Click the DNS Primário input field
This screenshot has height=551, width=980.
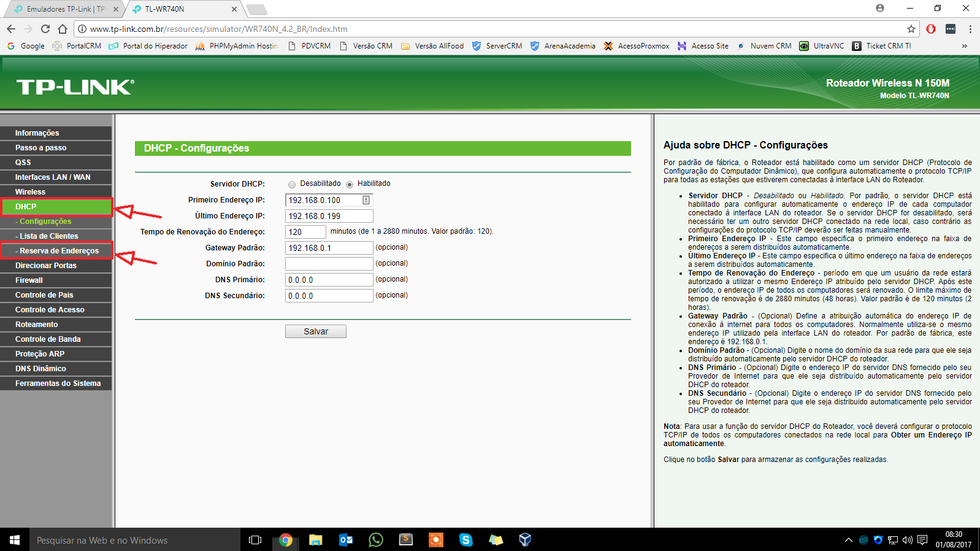point(329,280)
